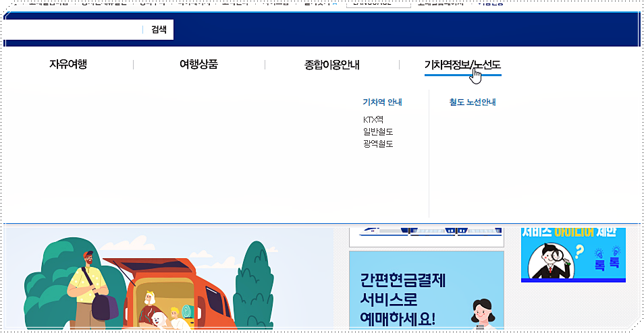Image resolution: width=644 pixels, height=333 pixels.
Task: Click the 검색 search button
Action: [159, 30]
